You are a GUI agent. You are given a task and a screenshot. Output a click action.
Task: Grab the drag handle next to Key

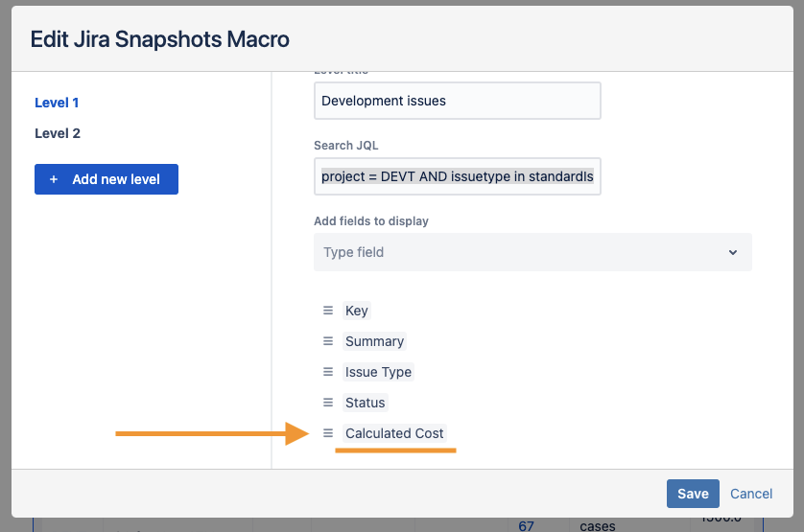click(x=328, y=311)
